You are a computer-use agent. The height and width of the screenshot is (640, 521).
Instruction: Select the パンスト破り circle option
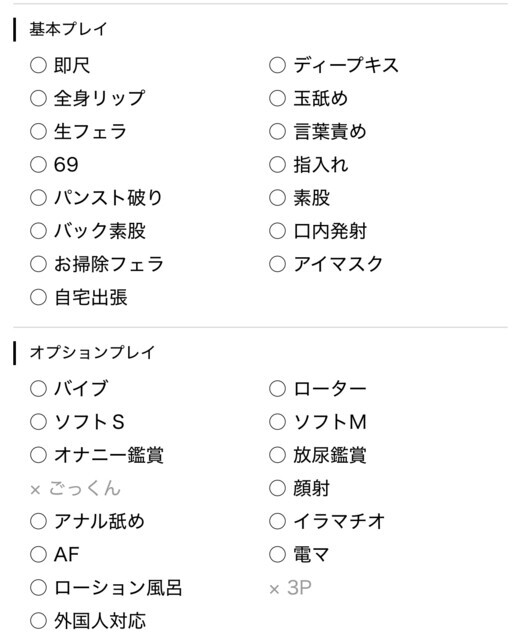click(x=38, y=198)
